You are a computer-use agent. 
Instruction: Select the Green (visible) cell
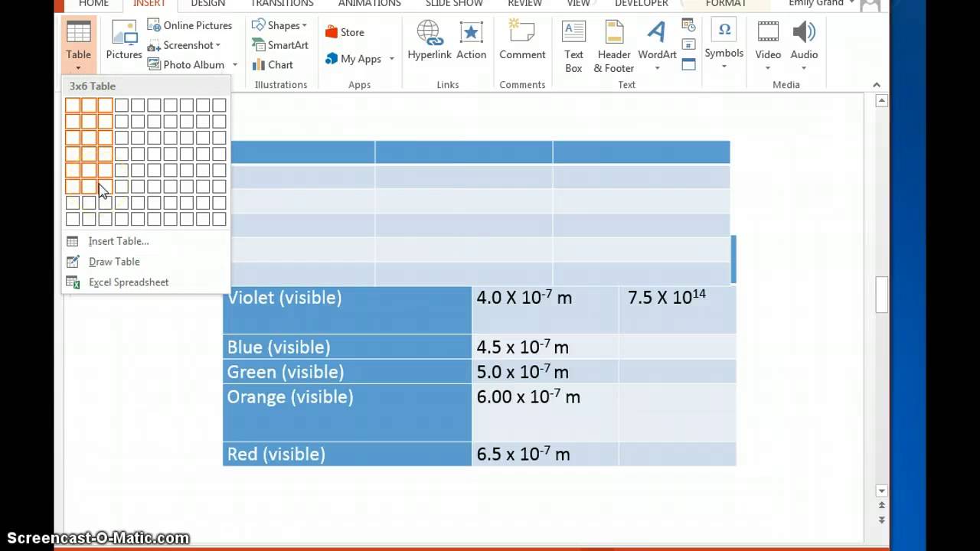[348, 372]
